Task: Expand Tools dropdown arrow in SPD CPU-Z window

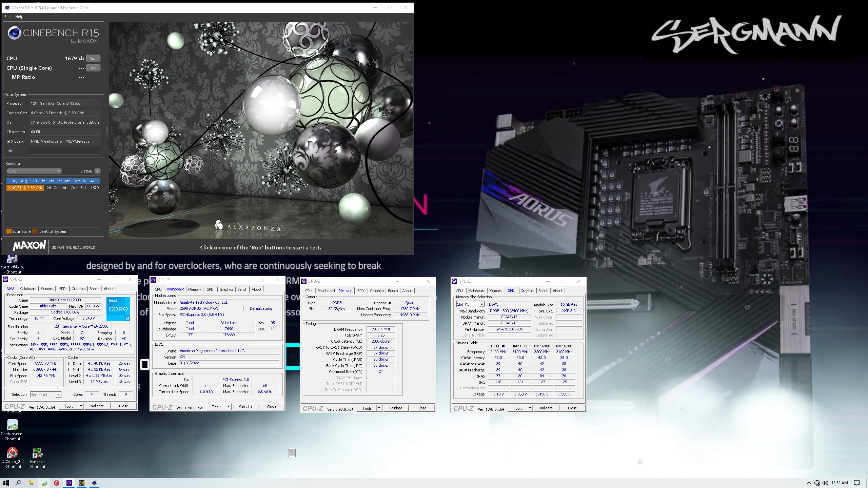Action: [x=530, y=408]
